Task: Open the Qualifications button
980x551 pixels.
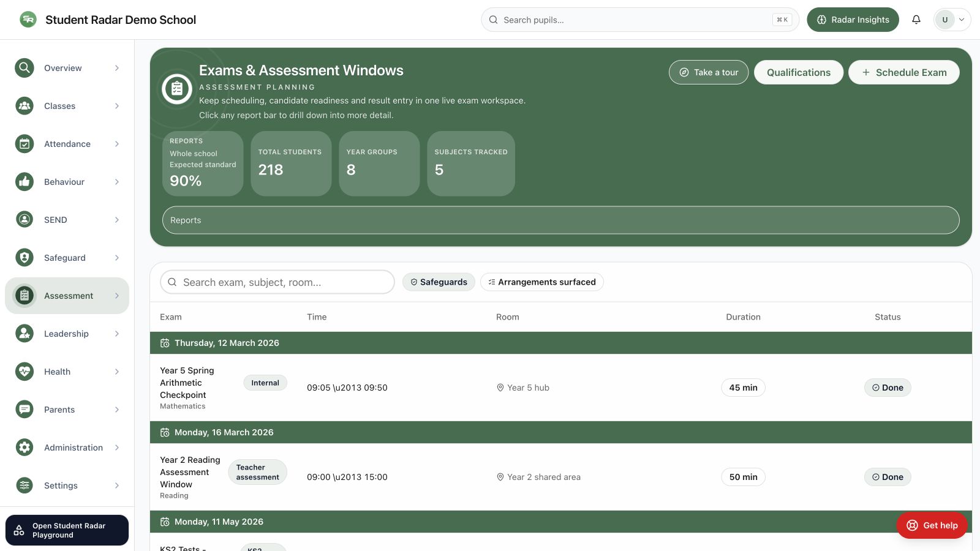Action: (x=799, y=72)
